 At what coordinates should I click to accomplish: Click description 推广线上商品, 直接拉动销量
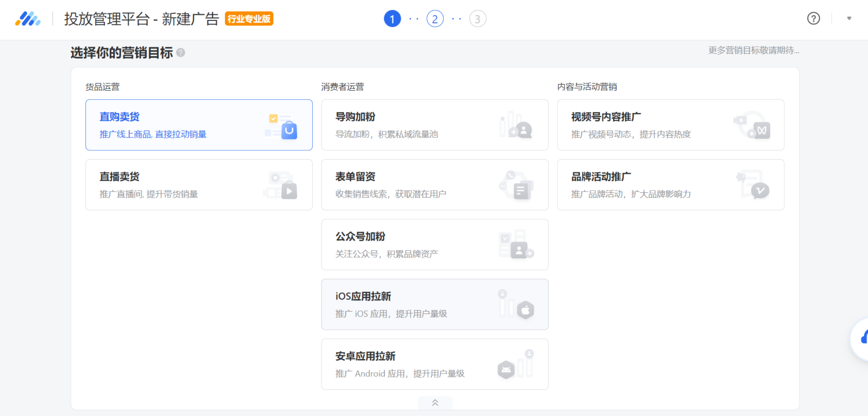pos(153,134)
